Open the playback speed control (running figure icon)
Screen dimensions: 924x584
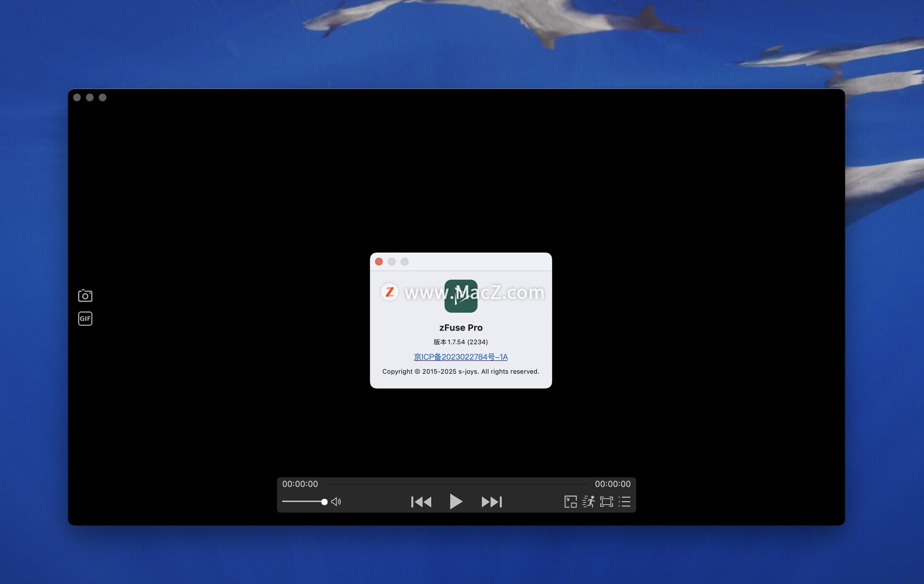point(588,502)
